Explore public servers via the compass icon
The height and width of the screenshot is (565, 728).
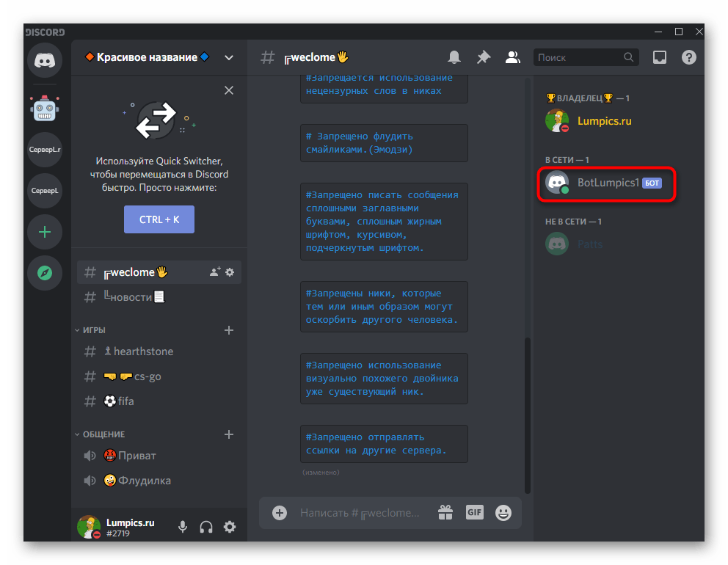click(45, 272)
